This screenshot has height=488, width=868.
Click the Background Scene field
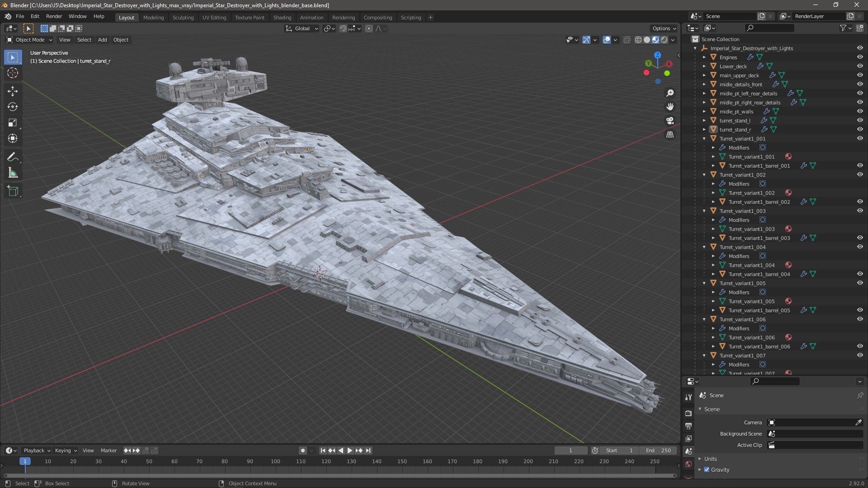[815, 434]
